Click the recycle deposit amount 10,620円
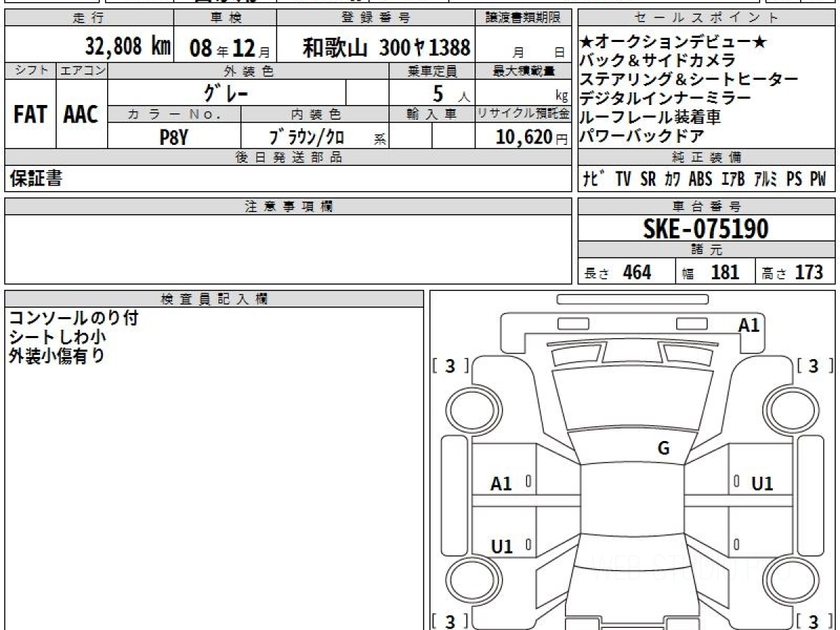The width and height of the screenshot is (840, 630). click(522, 137)
